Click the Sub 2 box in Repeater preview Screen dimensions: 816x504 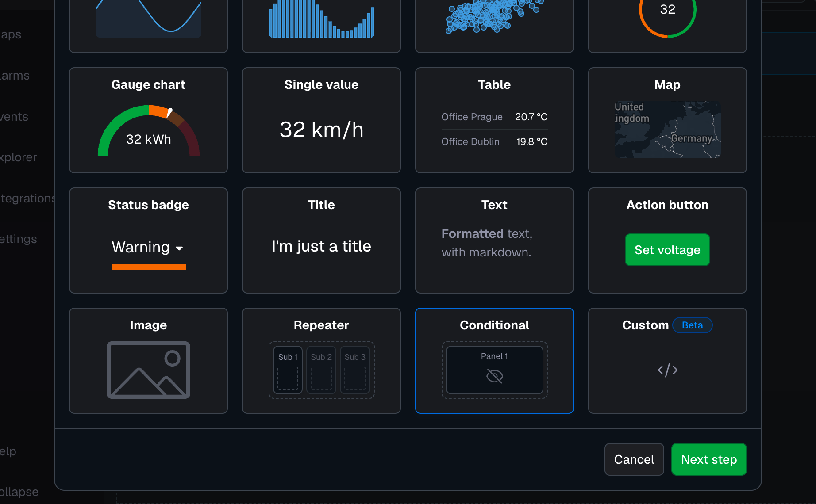pos(321,370)
